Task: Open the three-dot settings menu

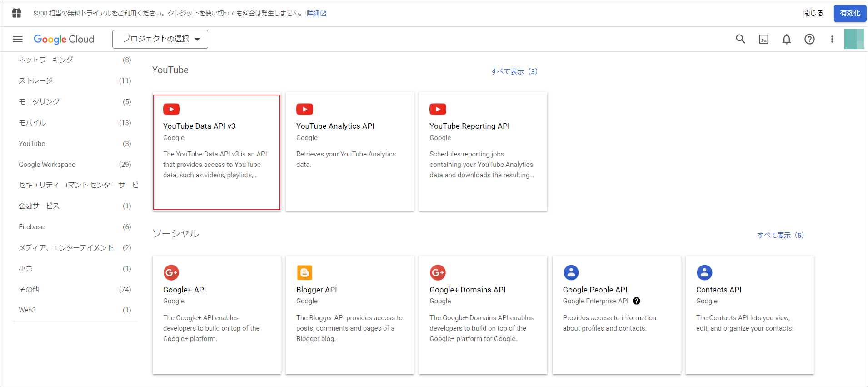Action: (832, 39)
